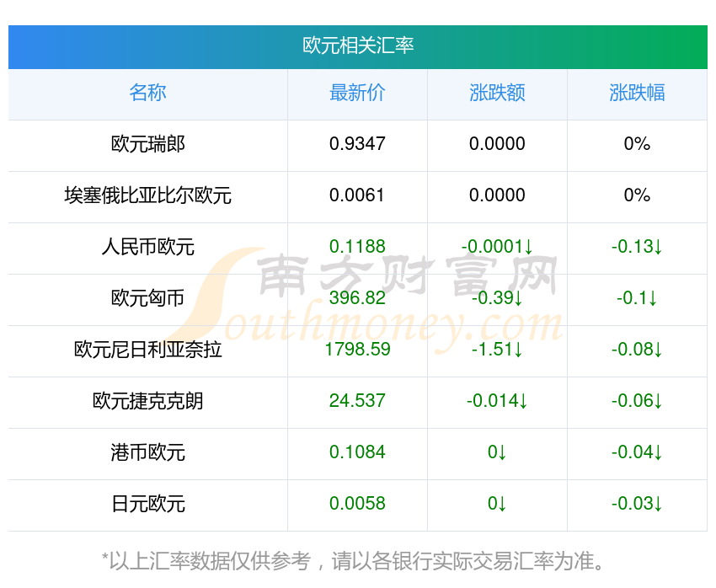Click 埃塞俄比亚比尔欧元 change percent 0%
Viewport: 716px width, 588px height.
point(637,195)
